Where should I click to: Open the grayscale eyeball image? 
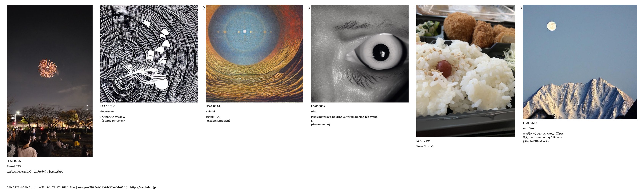[360, 54]
